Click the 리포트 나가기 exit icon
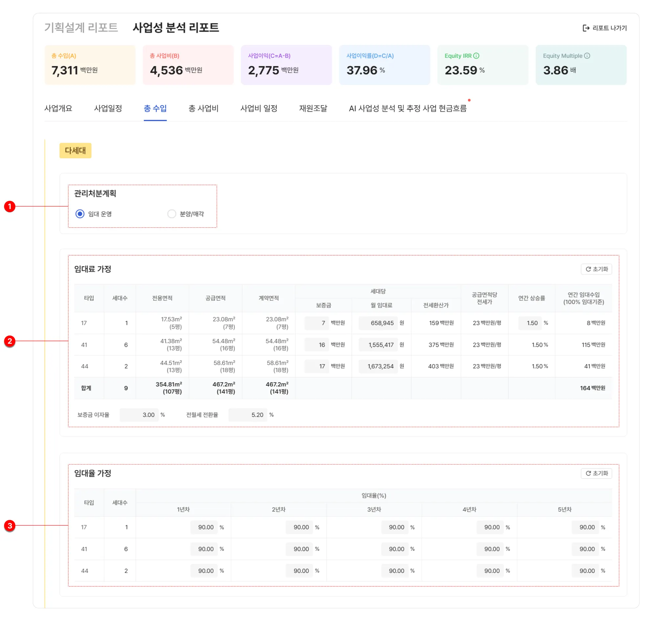Viewport: 672px width, 625px height. tap(586, 28)
